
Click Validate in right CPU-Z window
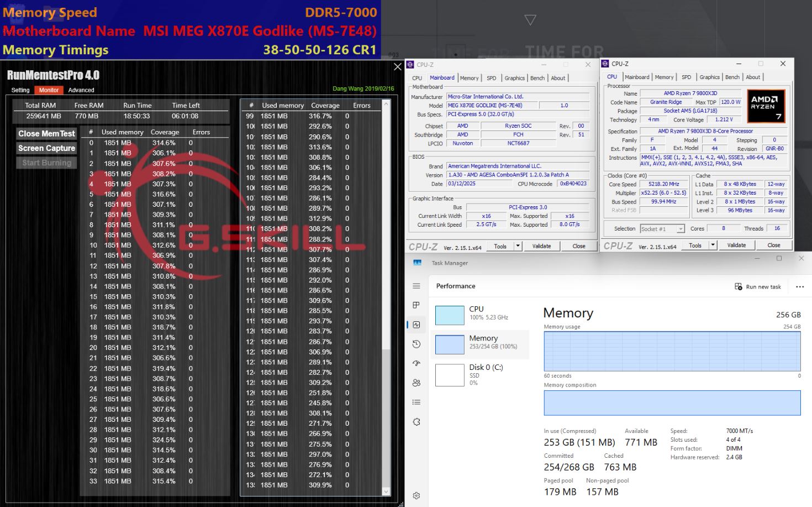point(736,245)
